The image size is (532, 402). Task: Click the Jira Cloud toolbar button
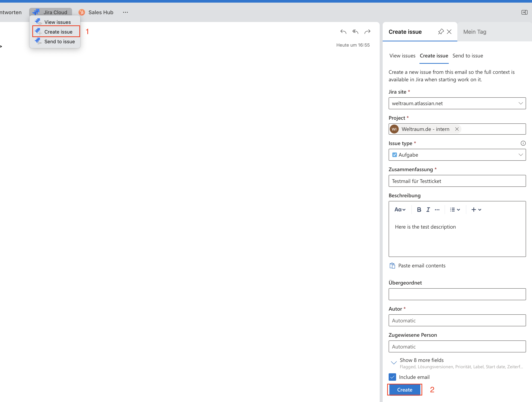tap(51, 12)
